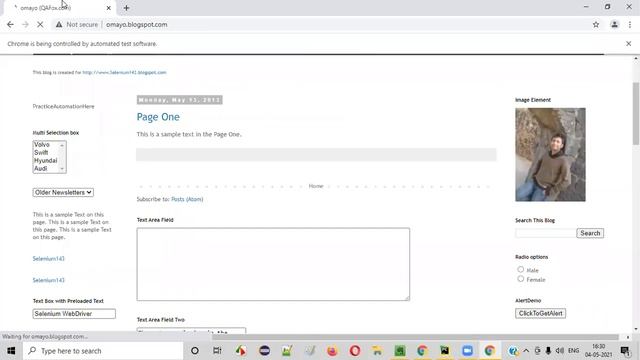Screen dimensions: 640x360
Task: Open the Page One post title link
Action: [158, 117]
